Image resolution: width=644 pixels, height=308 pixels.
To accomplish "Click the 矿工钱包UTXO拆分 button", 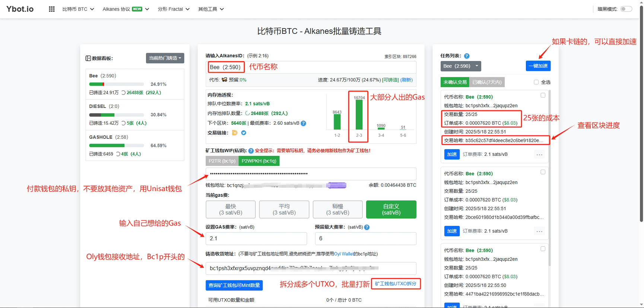I will click(x=396, y=284).
